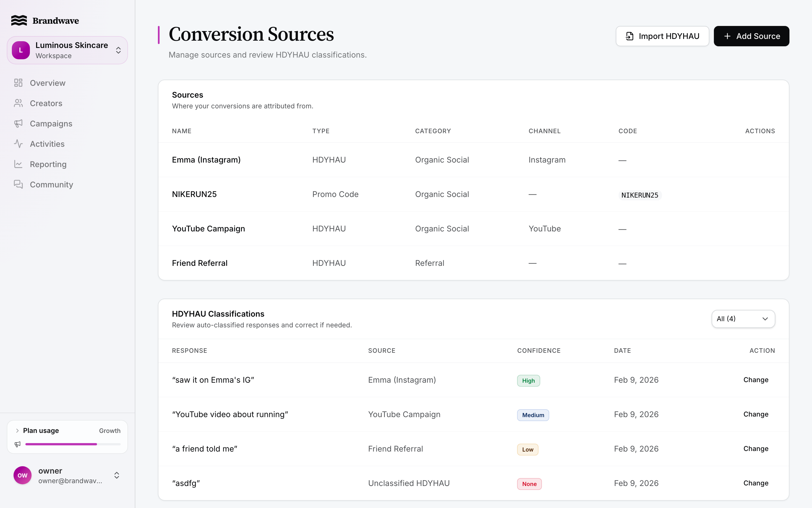Viewport: 812px width, 508px height.
Task: Click the "YouTube video about running" response
Action: click(230, 414)
